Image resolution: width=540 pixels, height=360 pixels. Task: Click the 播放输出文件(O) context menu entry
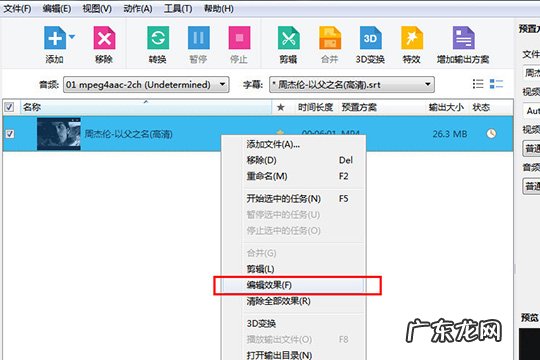coord(293,339)
